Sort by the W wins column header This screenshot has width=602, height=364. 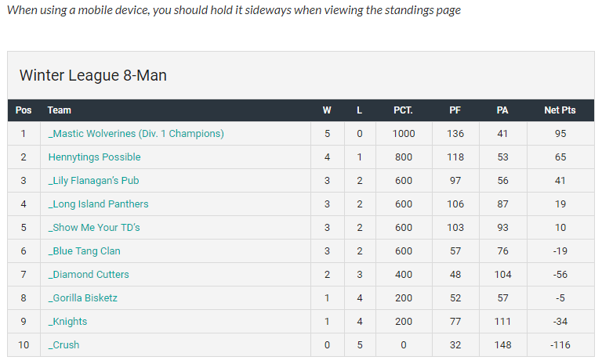(327, 110)
